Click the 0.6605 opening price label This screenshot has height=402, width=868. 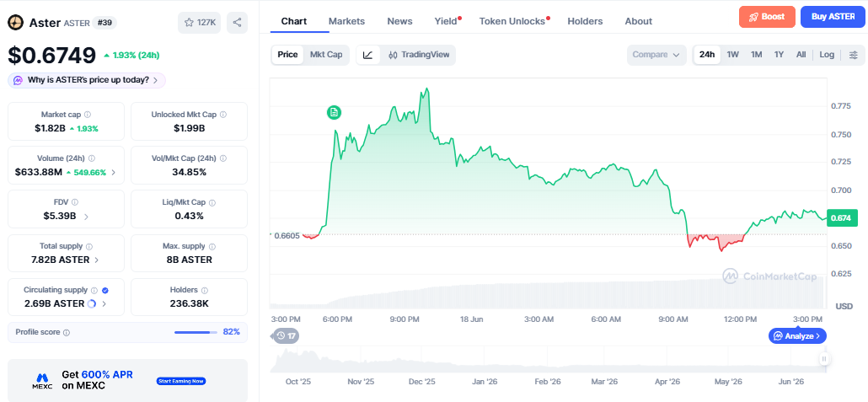pyautogui.click(x=288, y=236)
